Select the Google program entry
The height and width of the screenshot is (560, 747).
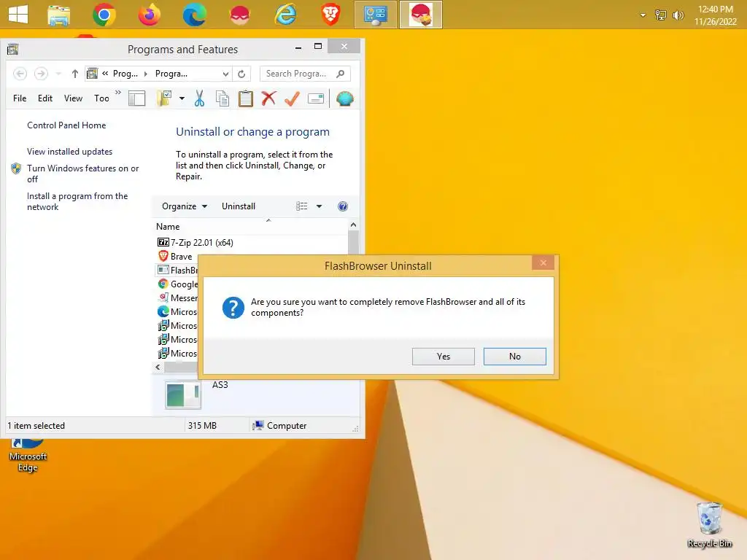click(178, 284)
